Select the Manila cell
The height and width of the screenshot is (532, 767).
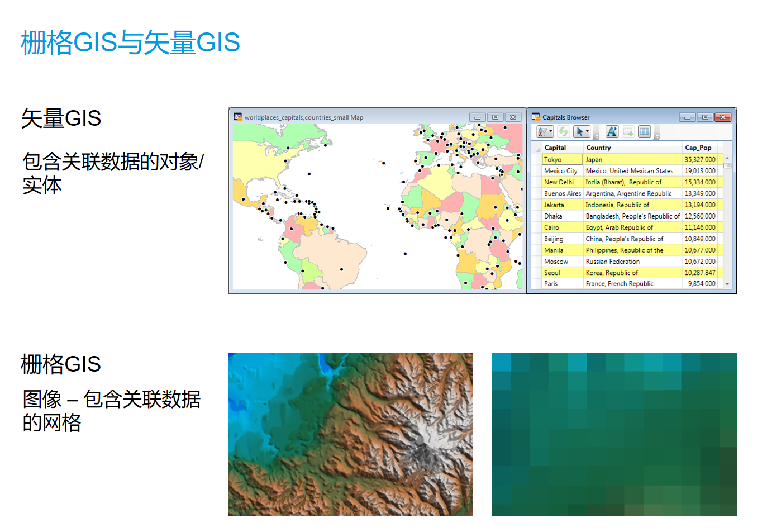(562, 250)
